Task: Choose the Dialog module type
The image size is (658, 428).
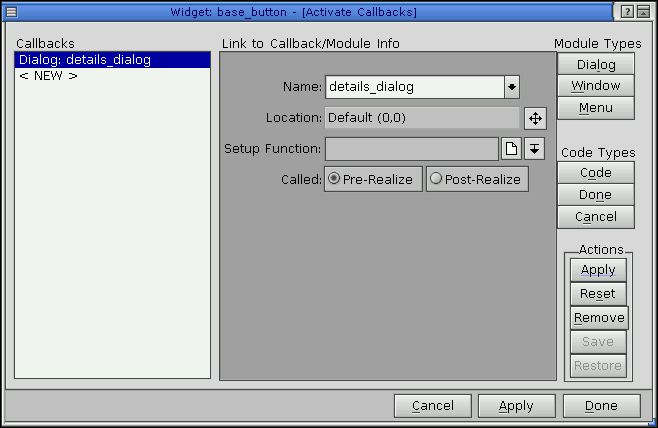Action: pos(596,65)
